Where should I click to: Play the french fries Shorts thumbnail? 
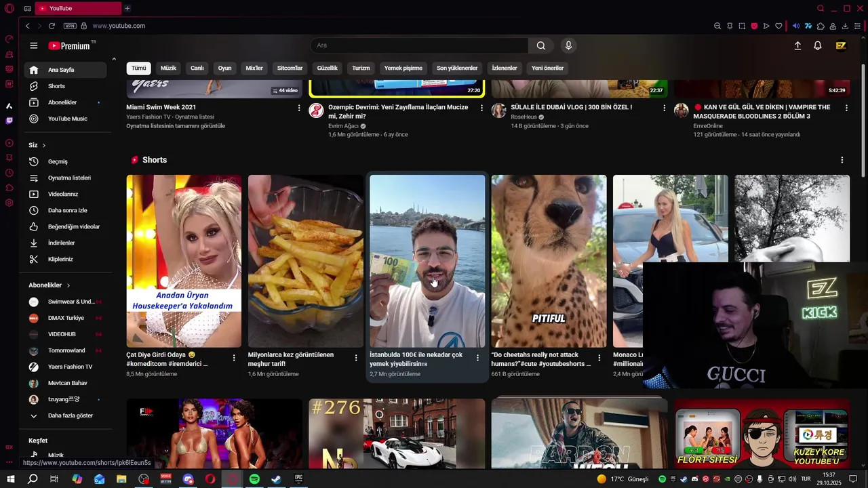(x=305, y=261)
